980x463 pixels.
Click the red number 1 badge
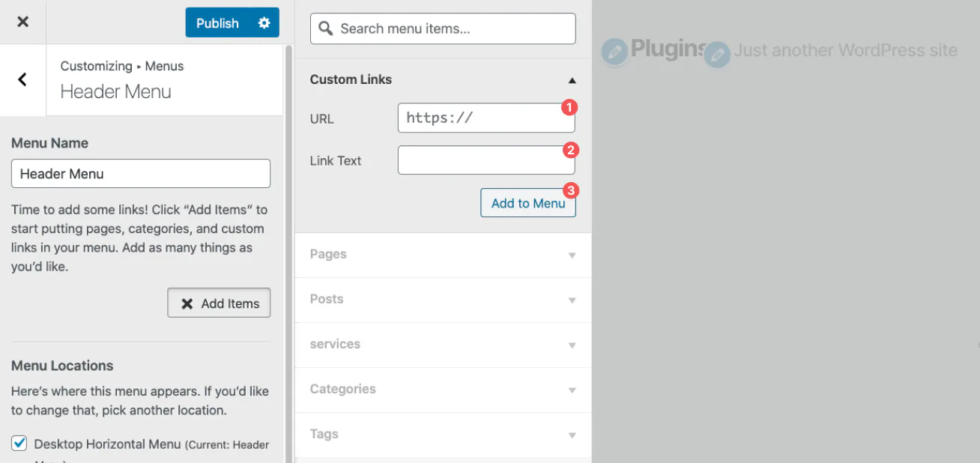coord(569,107)
